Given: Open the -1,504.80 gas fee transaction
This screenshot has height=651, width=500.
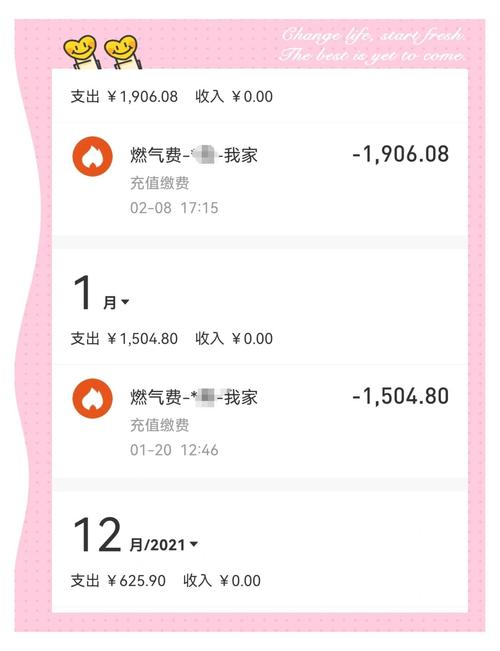Looking at the screenshot, I should pyautogui.click(x=260, y=421).
